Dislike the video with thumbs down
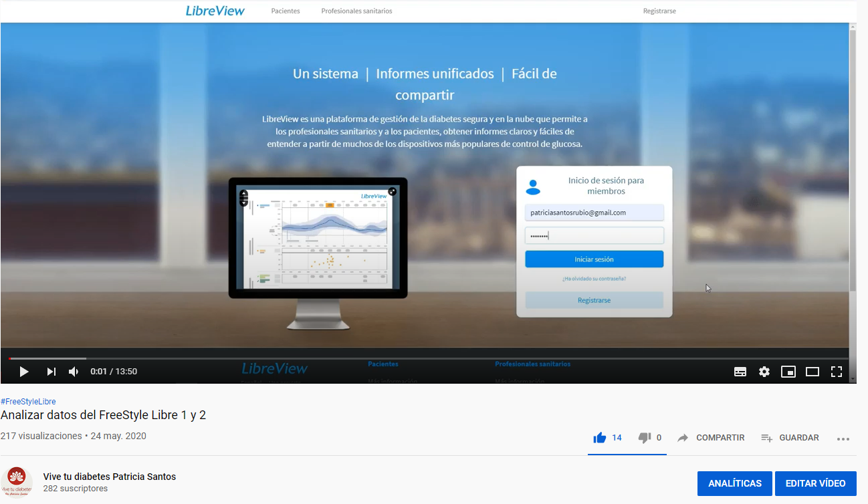This screenshot has width=868, height=504. pos(645,438)
